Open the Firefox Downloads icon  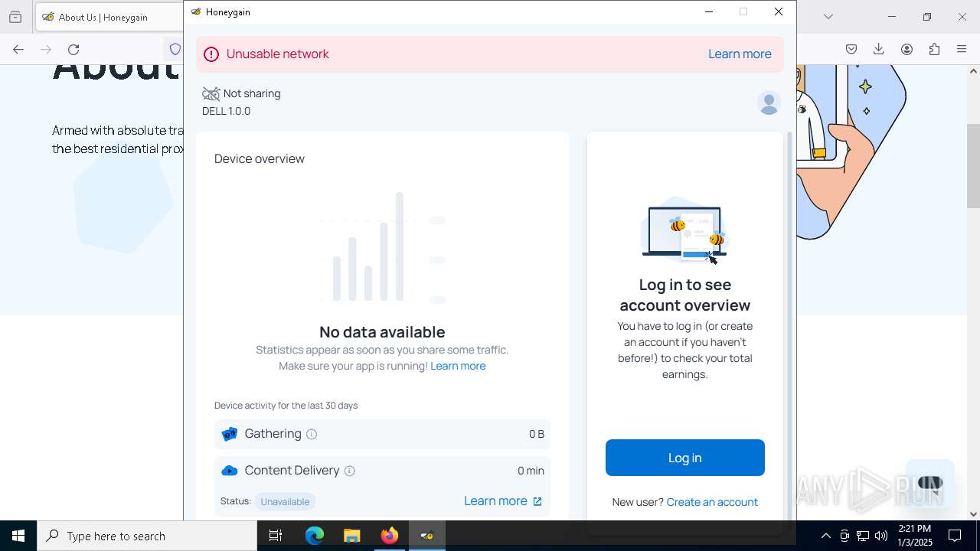pyautogui.click(x=879, y=49)
